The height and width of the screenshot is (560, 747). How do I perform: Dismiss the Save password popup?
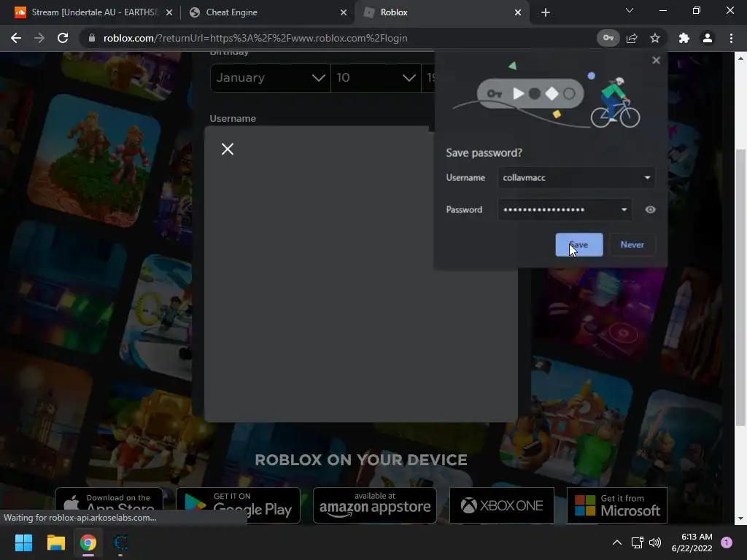pyautogui.click(x=656, y=61)
